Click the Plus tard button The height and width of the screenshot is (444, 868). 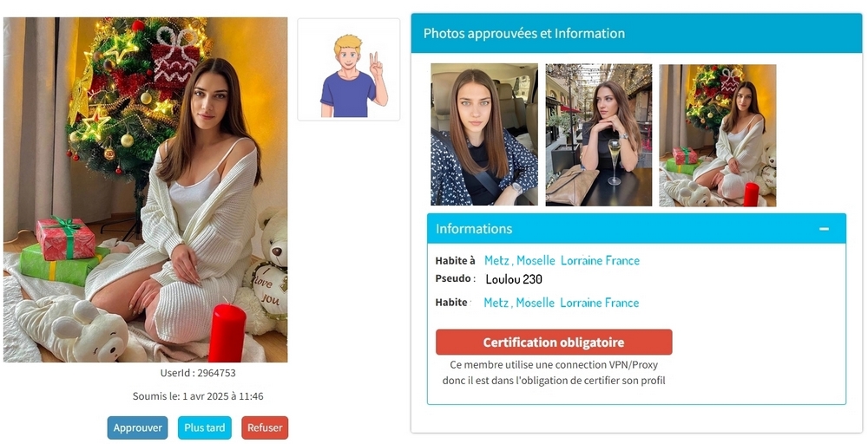click(x=204, y=428)
